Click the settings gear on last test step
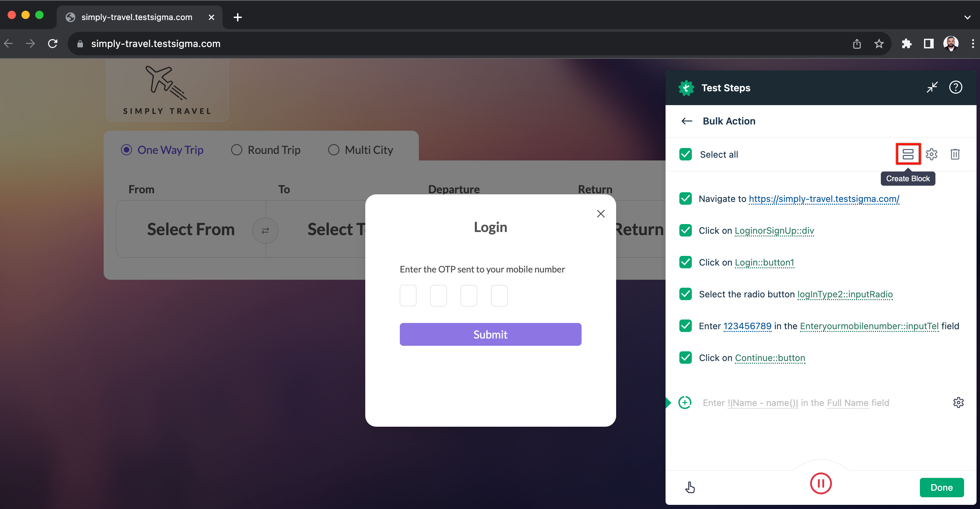The height and width of the screenshot is (509, 980). [958, 402]
